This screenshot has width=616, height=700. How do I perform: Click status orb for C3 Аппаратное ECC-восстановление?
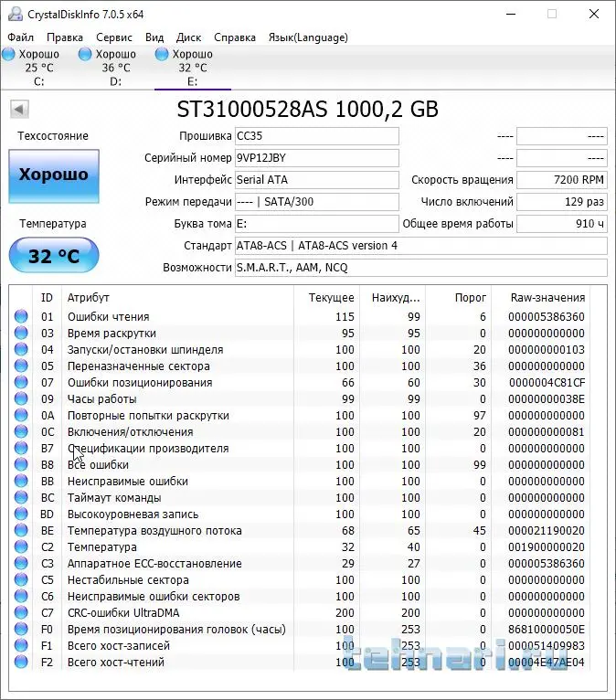coord(21,564)
